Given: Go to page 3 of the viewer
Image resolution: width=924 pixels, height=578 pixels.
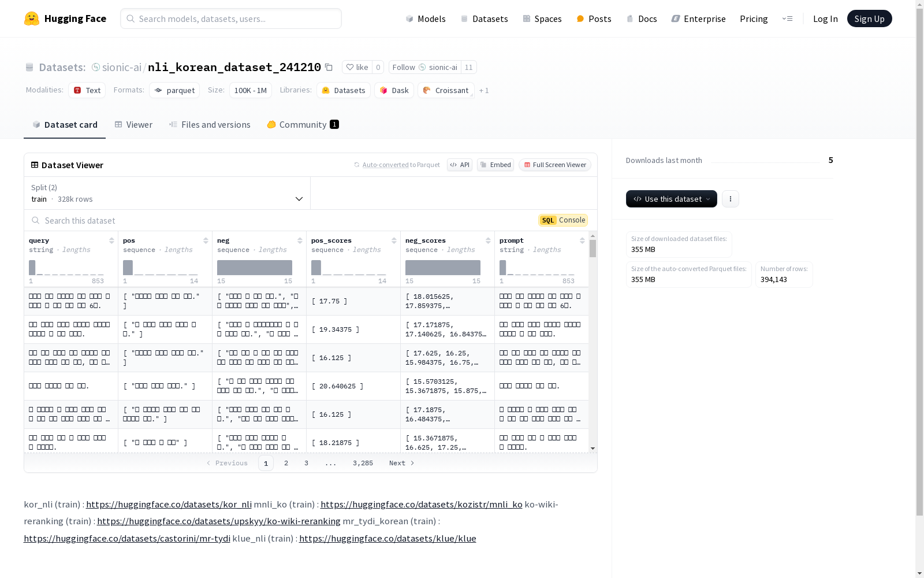Looking at the screenshot, I should [306, 463].
